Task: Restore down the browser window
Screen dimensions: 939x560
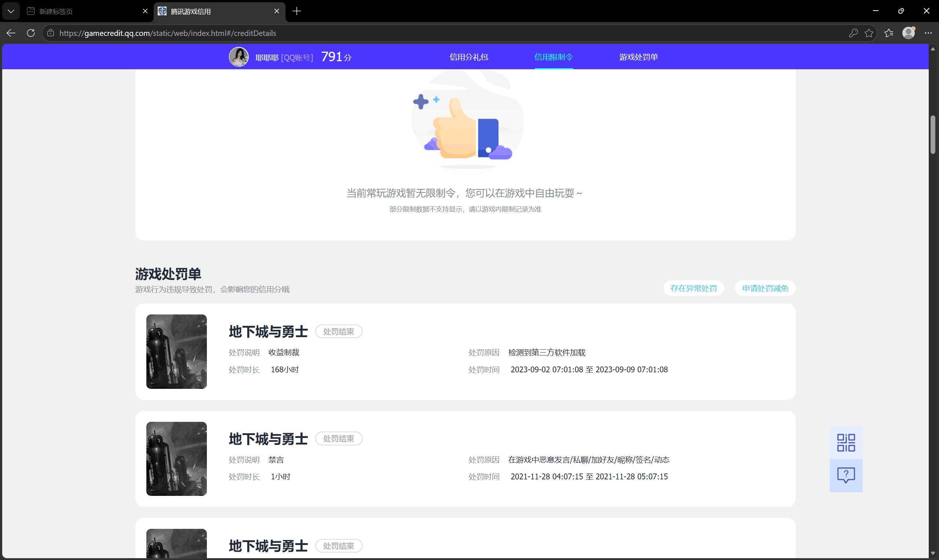Action: coord(901,11)
